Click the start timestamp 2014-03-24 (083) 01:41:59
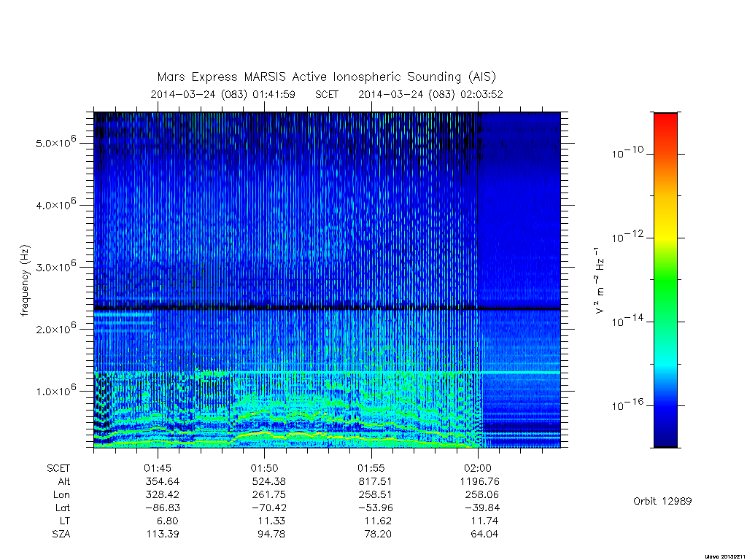The width and height of the screenshot is (747, 560). [x=223, y=94]
